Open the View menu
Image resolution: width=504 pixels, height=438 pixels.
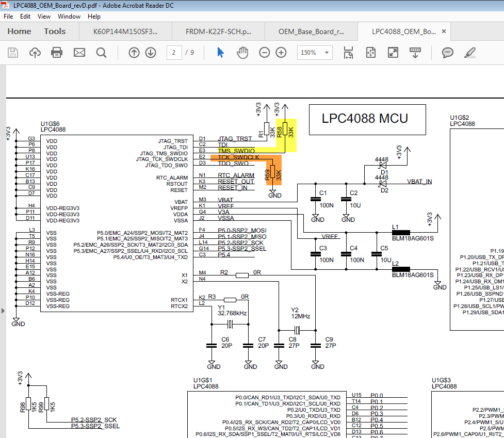tap(44, 17)
